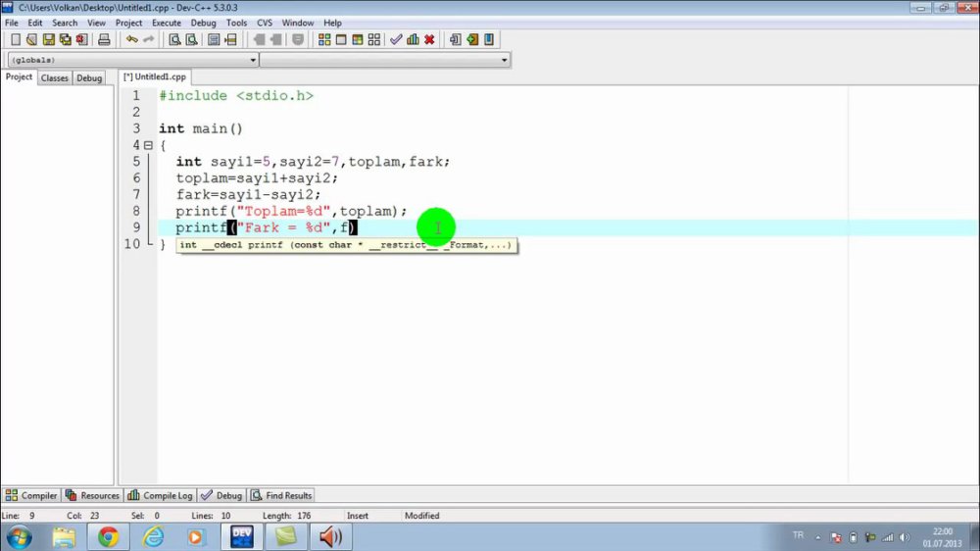Screen dimensions: 980x551
Task: Click the Compile icon with four colored squares
Action: click(x=324, y=39)
